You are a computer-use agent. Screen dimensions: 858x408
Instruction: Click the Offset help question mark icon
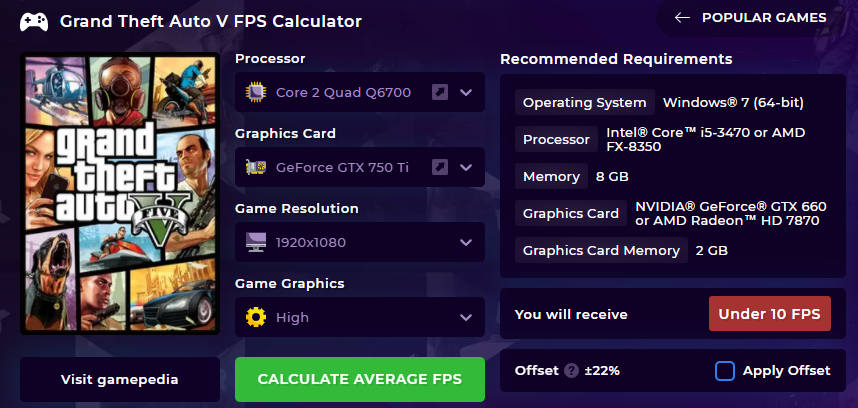pyautogui.click(x=571, y=371)
